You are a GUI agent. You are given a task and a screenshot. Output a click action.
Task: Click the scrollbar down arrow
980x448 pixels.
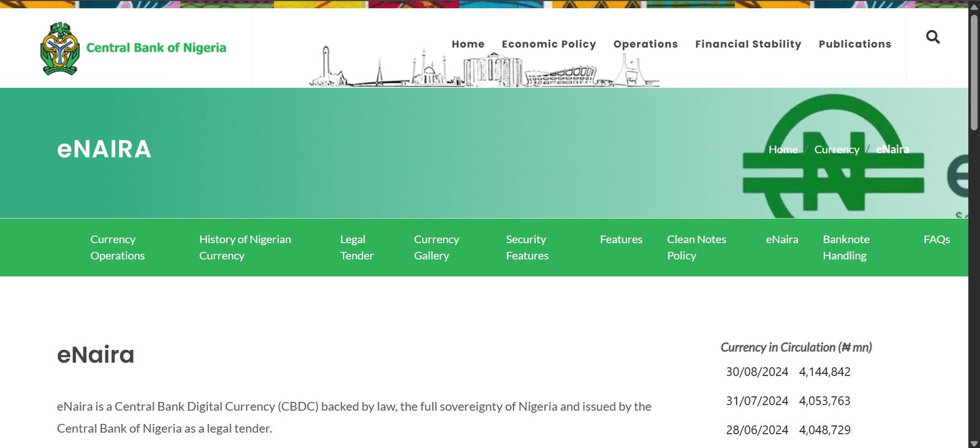(974, 442)
